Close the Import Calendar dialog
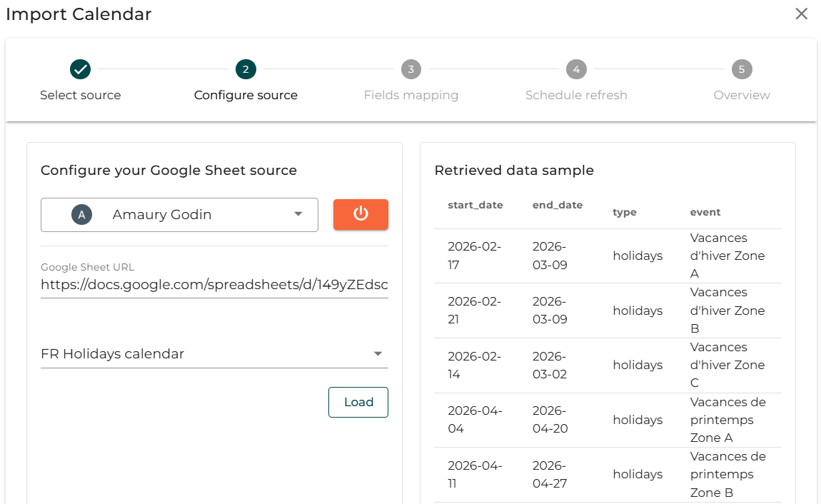 pyautogui.click(x=801, y=14)
